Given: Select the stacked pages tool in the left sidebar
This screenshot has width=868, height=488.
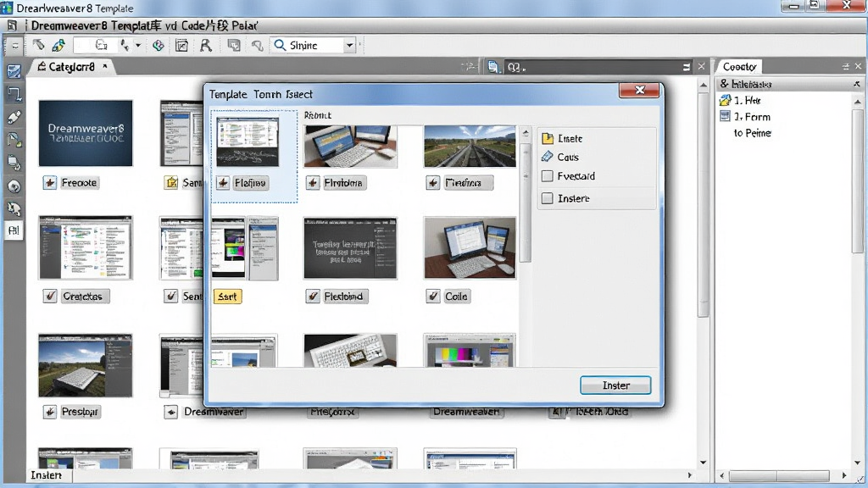Looking at the screenshot, I should tap(14, 163).
